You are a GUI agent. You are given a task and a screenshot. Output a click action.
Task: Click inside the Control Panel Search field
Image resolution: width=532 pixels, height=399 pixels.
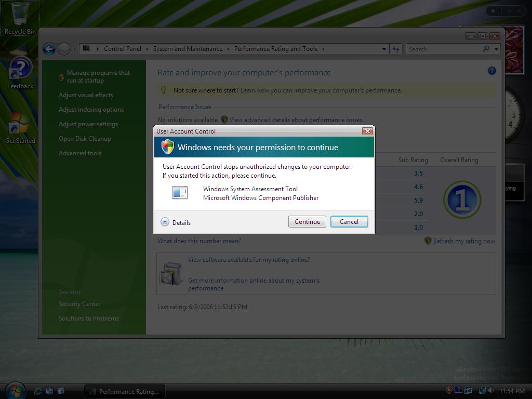pos(444,49)
